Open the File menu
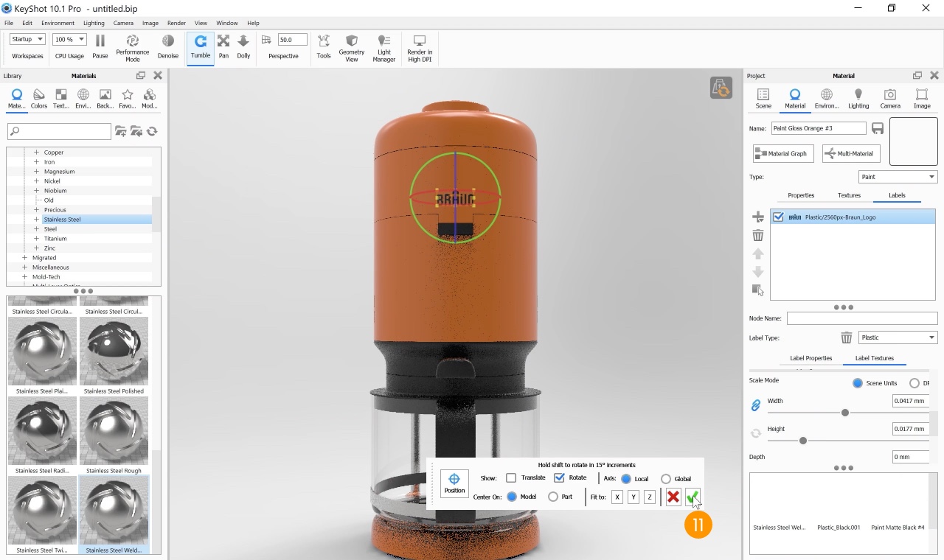The height and width of the screenshot is (560, 944). tap(9, 23)
